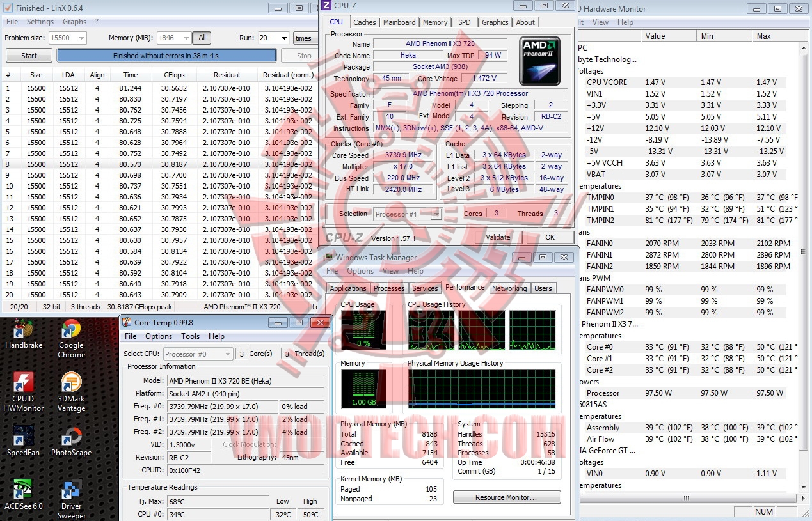Open the SPD tab in CPU-Z
Screen dimensions: 812x521
click(x=465, y=22)
